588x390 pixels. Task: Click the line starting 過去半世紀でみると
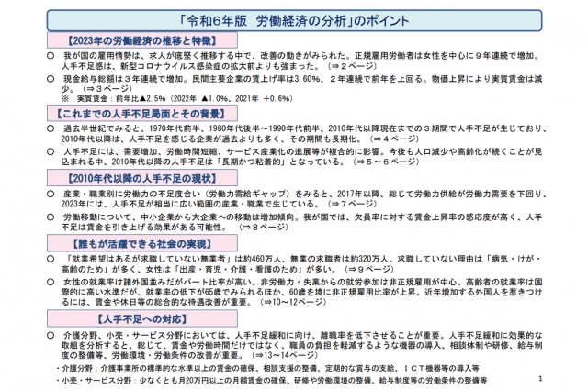tap(304, 128)
